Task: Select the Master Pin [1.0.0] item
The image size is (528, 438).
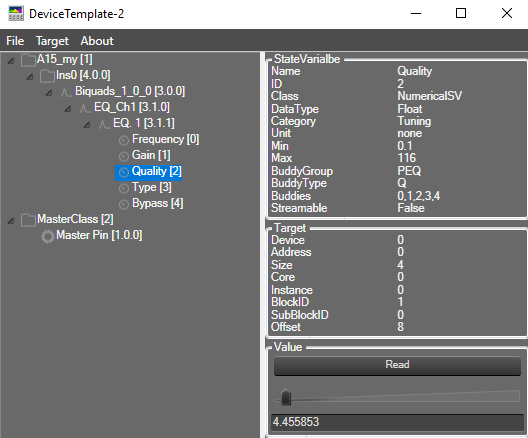Action: (99, 235)
